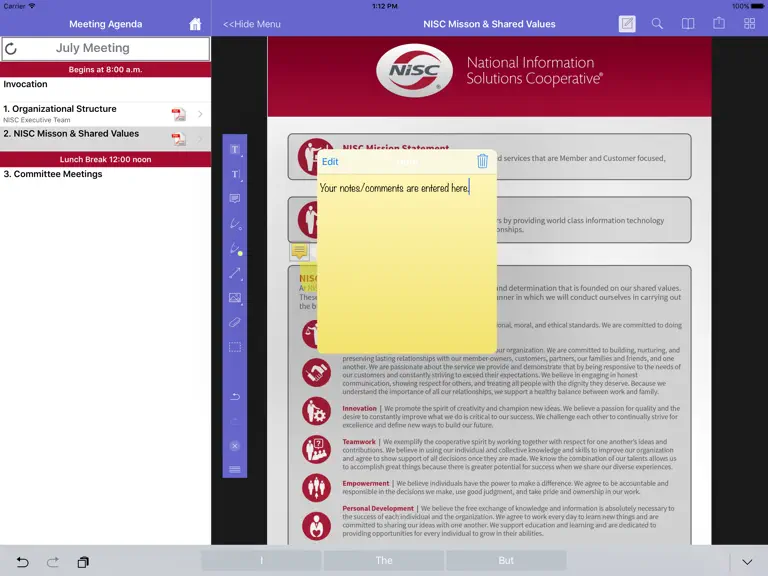
Task: Dismiss keyboard with down chevron
Action: pos(747,562)
